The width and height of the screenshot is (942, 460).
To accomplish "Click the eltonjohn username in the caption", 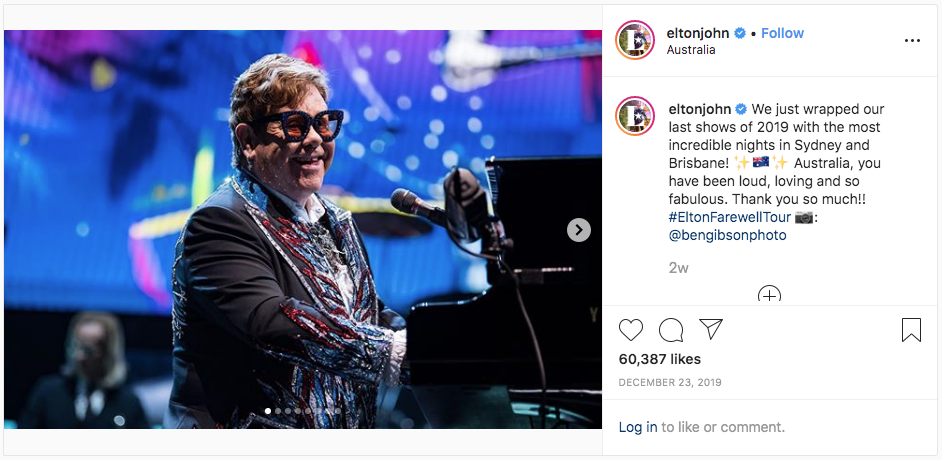I will click(699, 109).
